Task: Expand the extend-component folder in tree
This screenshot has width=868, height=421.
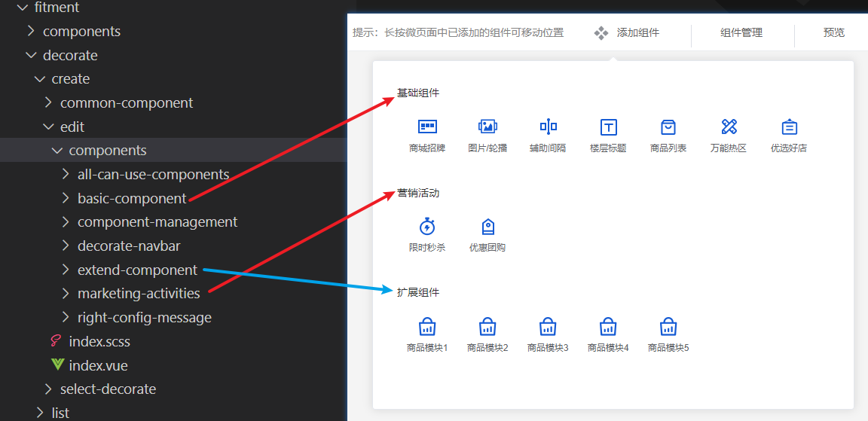Action: tap(136, 270)
